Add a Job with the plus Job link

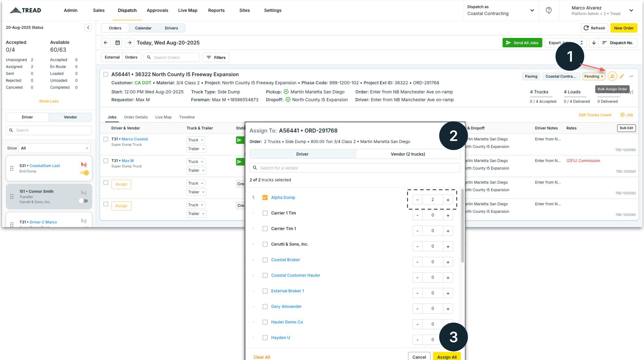(627, 115)
